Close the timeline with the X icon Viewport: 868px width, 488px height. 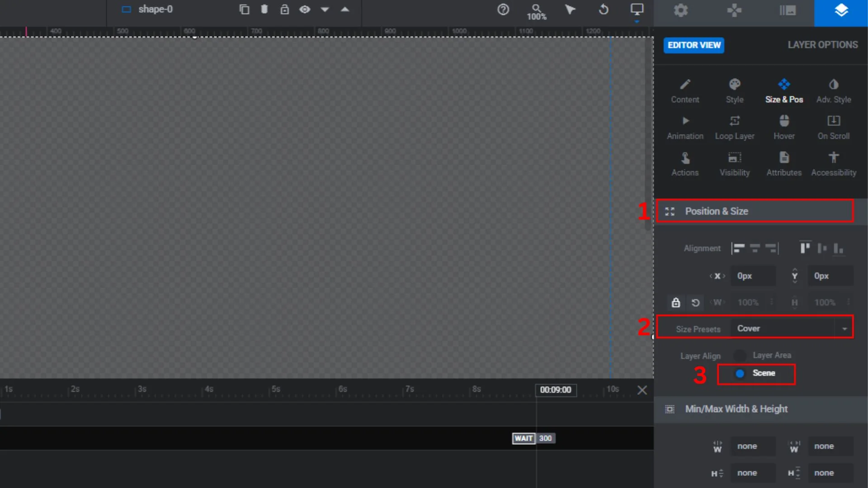click(642, 390)
